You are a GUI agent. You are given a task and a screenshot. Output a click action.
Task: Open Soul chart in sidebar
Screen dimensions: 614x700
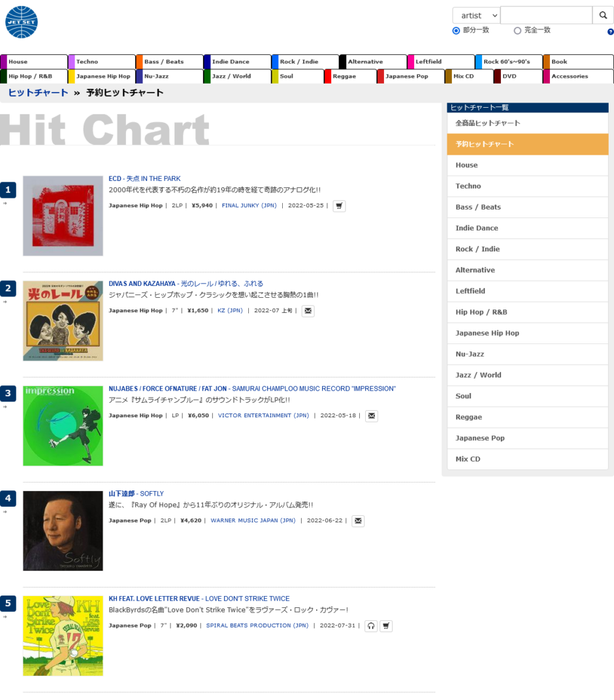(527, 396)
